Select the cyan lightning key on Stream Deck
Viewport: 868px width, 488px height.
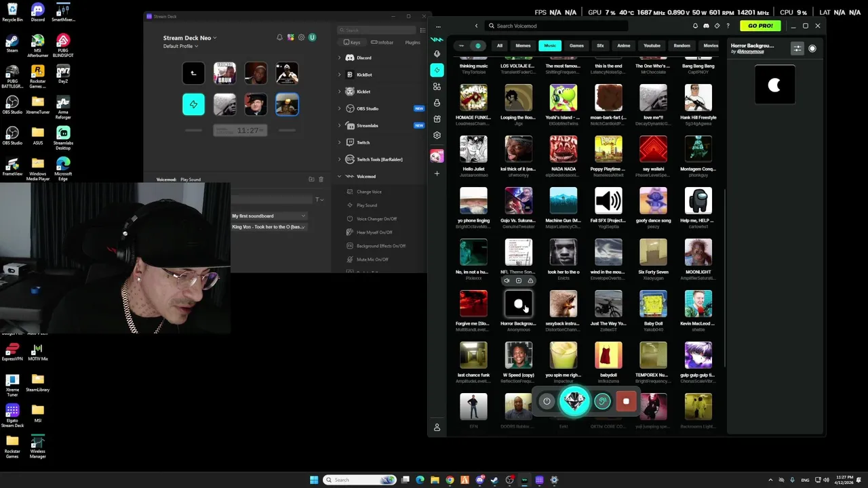tap(193, 104)
